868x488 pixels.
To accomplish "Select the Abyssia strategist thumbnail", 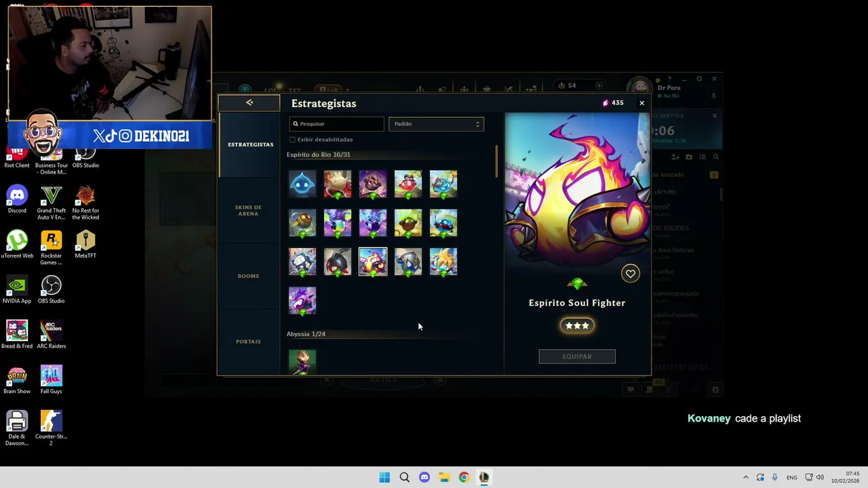I will click(x=302, y=361).
